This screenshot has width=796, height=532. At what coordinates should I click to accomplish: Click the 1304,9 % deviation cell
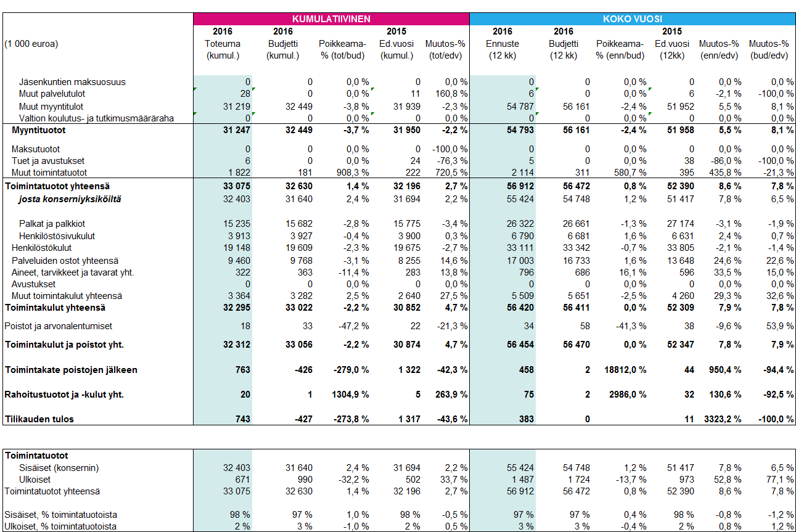click(x=350, y=395)
